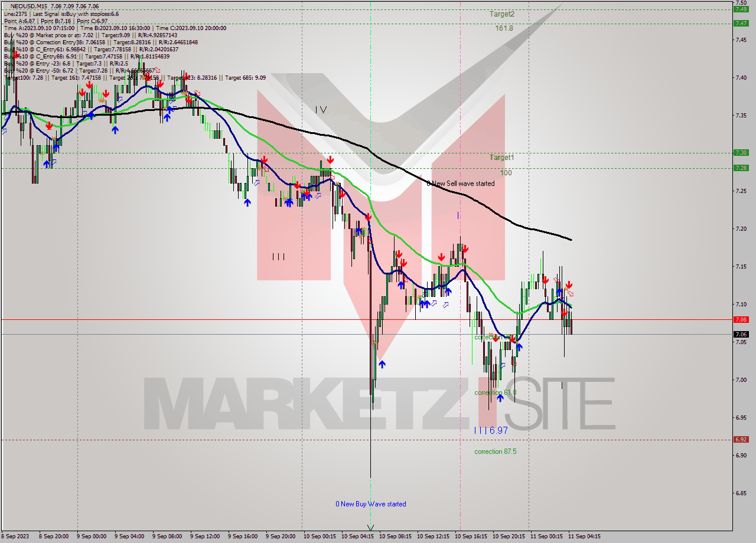Image resolution: width=756 pixels, height=543 pixels.
Task: Click the 7.00 price scale value
Action: click(x=741, y=380)
